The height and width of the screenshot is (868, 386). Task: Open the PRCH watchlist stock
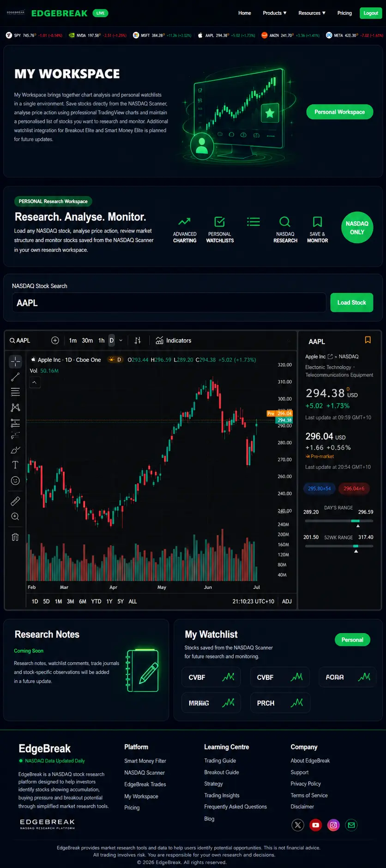point(280,703)
